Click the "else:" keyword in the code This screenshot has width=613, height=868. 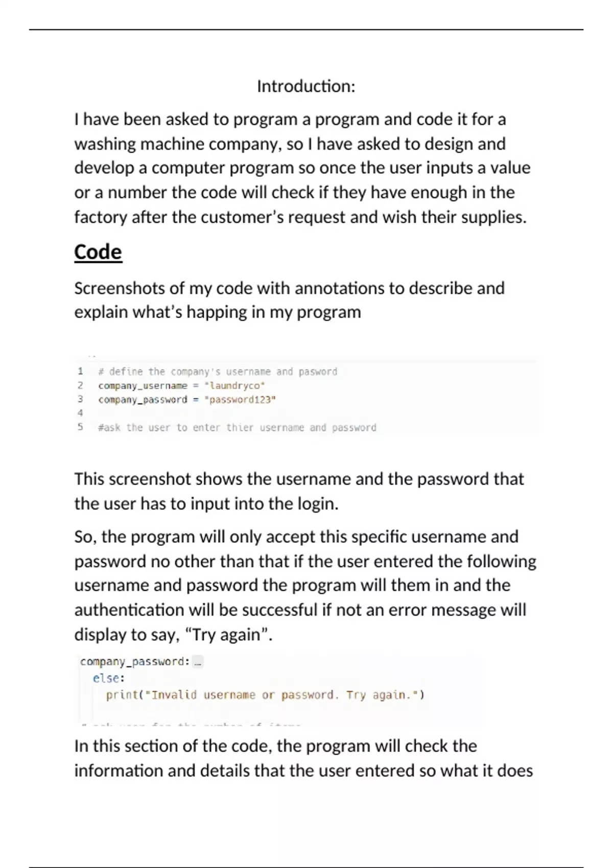point(108,678)
